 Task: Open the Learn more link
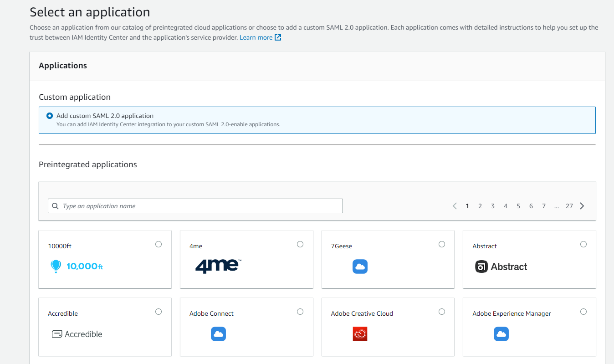[260, 37]
